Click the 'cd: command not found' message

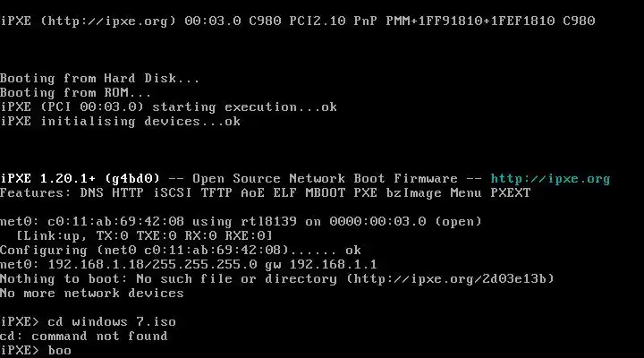[x=84, y=337]
